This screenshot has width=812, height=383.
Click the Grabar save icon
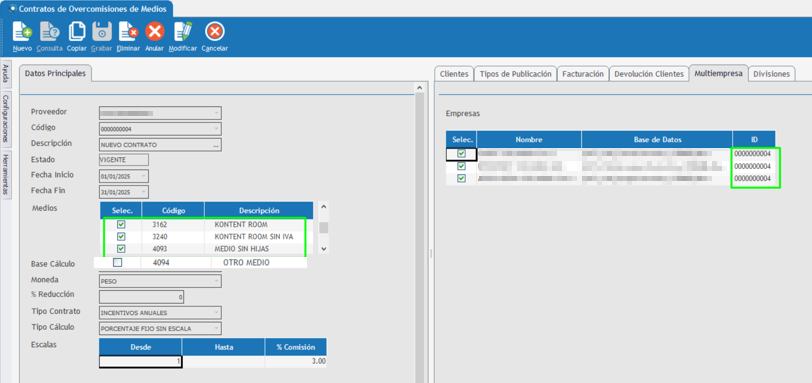point(102,32)
